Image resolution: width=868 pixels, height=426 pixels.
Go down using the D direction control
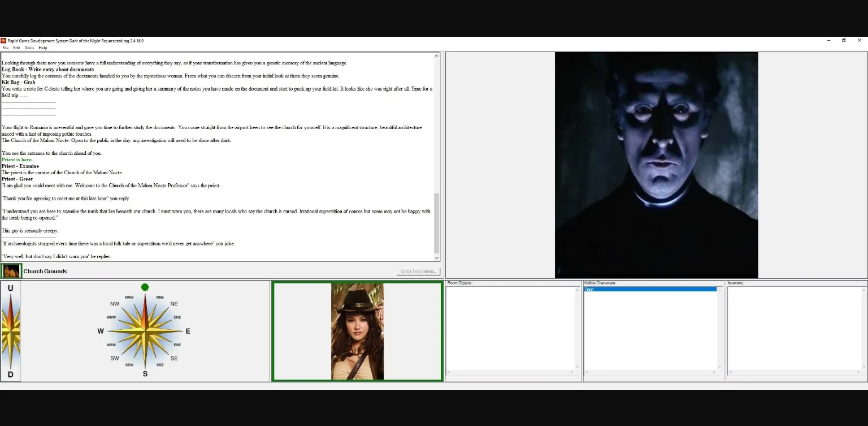[10, 375]
